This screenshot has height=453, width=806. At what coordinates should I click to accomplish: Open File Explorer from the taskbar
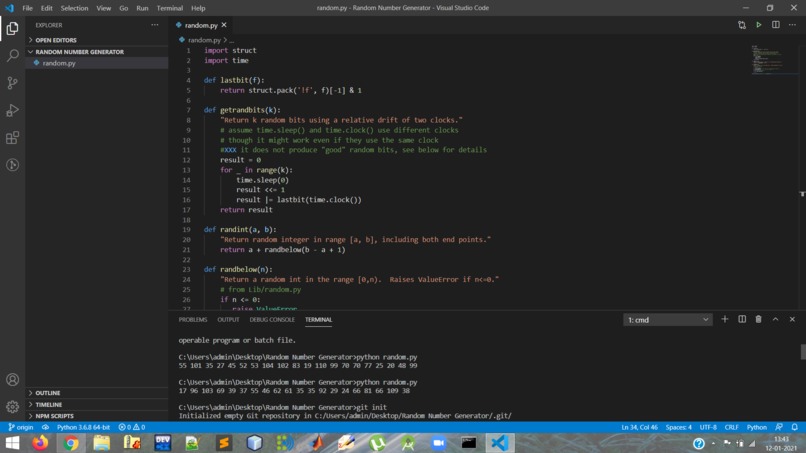(x=101, y=443)
